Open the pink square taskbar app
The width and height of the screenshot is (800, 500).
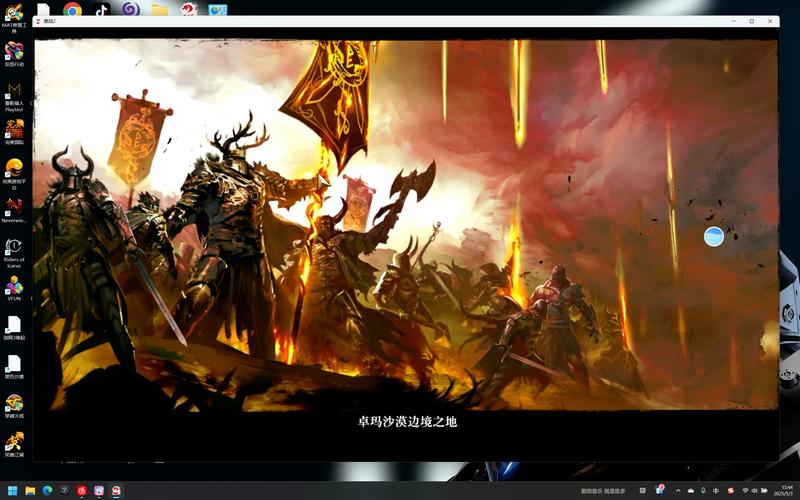[x=99, y=491]
